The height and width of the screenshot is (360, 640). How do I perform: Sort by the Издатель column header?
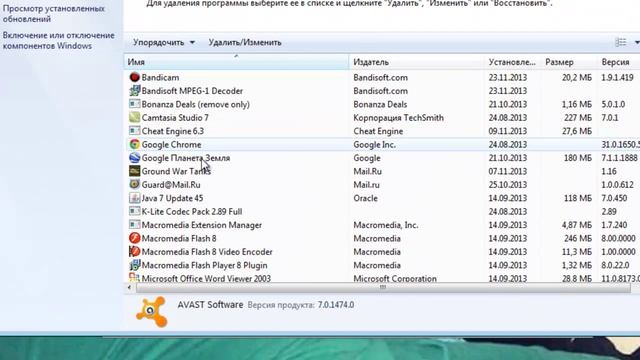pos(417,62)
